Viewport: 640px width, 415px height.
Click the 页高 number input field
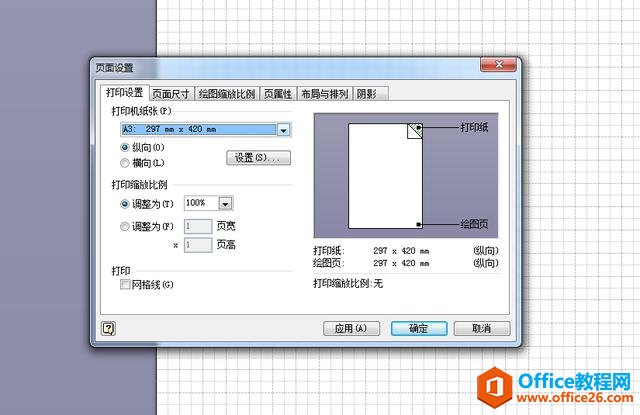pos(198,245)
